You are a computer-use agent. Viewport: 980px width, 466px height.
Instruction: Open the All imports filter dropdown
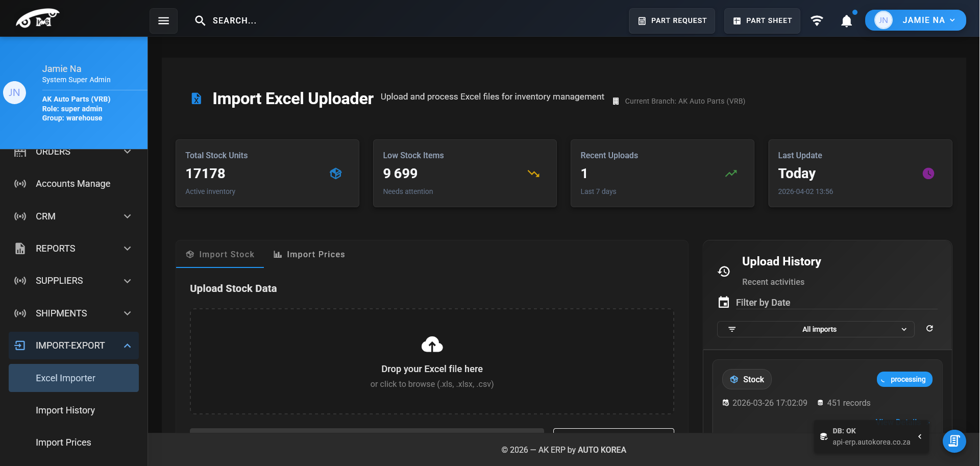(x=815, y=329)
